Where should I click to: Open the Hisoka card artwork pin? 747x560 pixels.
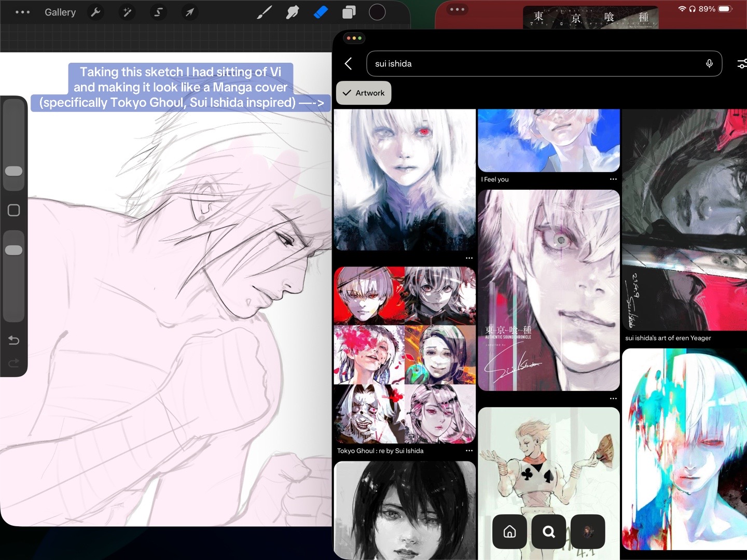(x=549, y=483)
